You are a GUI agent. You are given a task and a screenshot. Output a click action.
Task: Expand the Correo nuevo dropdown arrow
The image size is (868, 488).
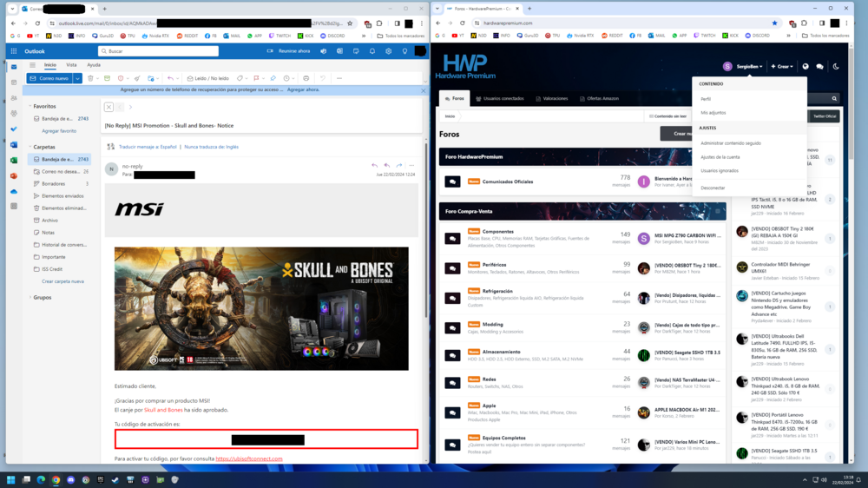[x=77, y=79]
